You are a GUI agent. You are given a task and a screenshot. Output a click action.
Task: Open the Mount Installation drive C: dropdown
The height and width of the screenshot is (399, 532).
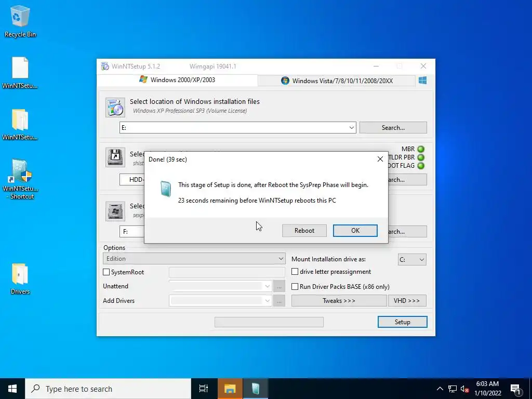[x=412, y=260]
